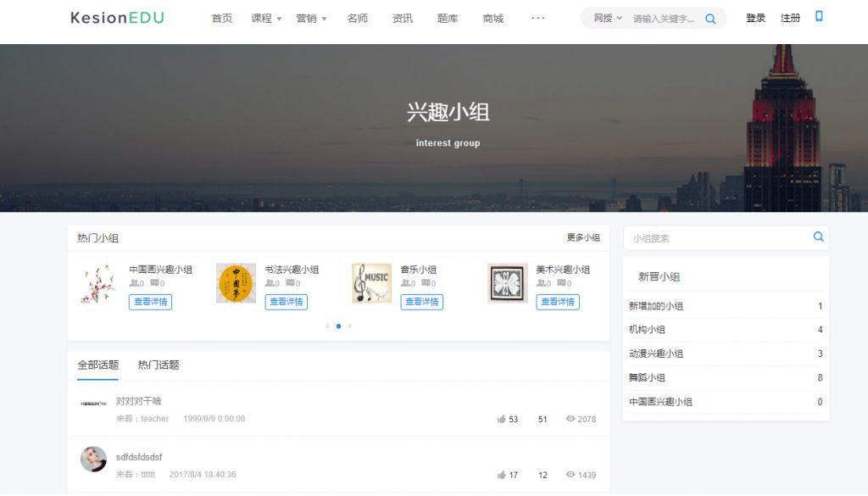Open the 更多小组 link
This screenshot has height=496, width=868.
583,237
